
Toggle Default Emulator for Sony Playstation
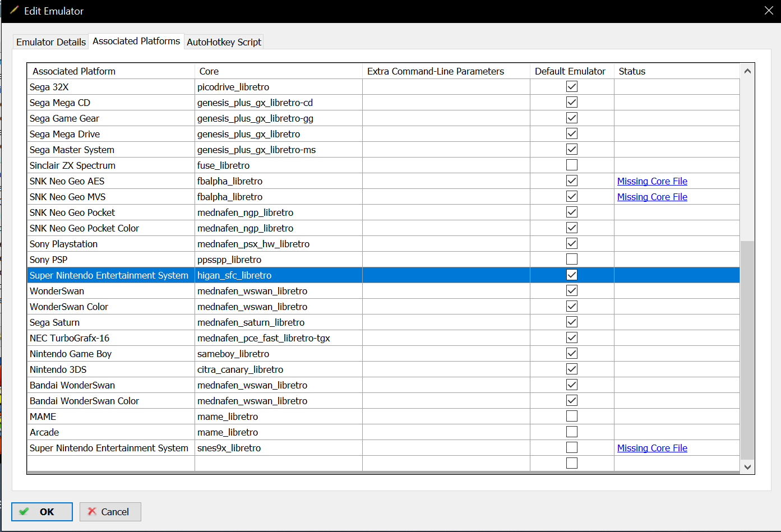point(572,243)
